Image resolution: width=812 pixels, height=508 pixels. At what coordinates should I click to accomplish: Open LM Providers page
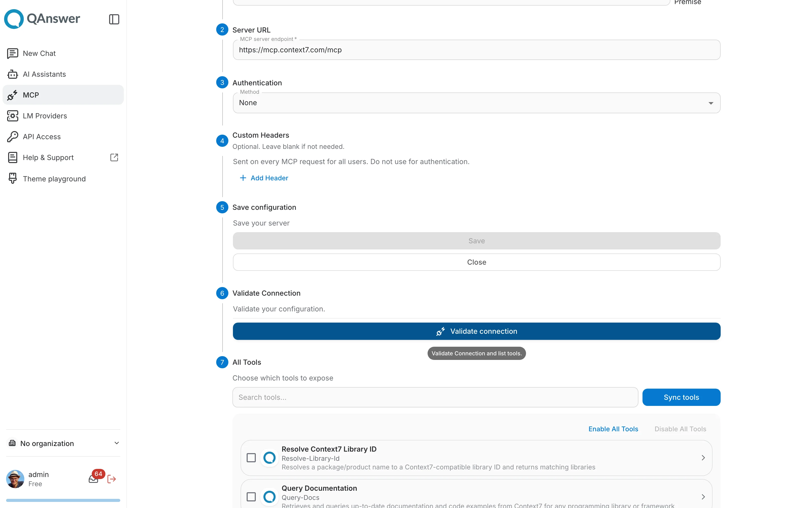point(63,116)
